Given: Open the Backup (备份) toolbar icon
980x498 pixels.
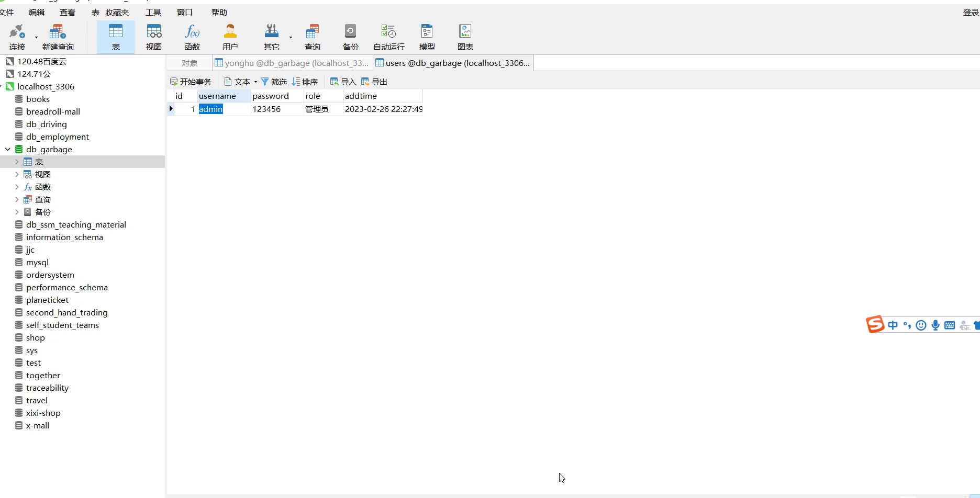Looking at the screenshot, I should [x=350, y=37].
